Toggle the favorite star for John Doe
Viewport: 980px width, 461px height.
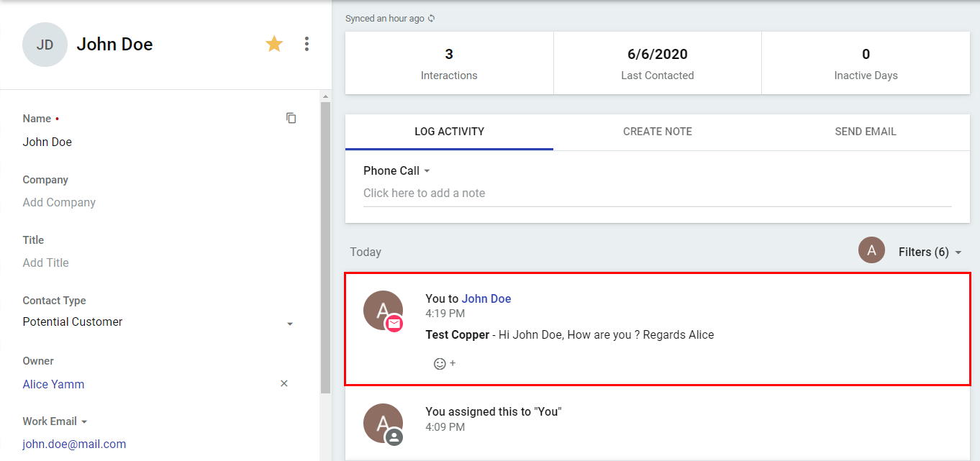274,45
